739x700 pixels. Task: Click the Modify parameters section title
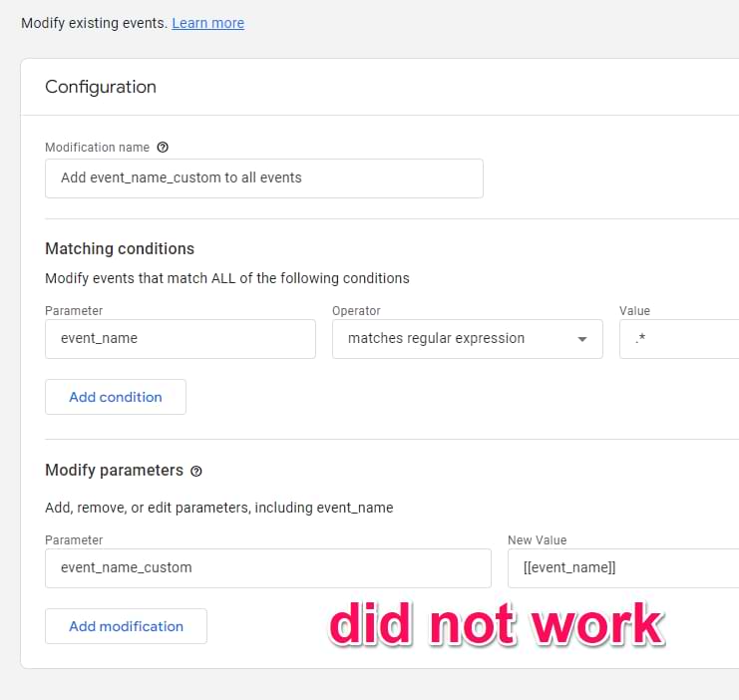(114, 470)
